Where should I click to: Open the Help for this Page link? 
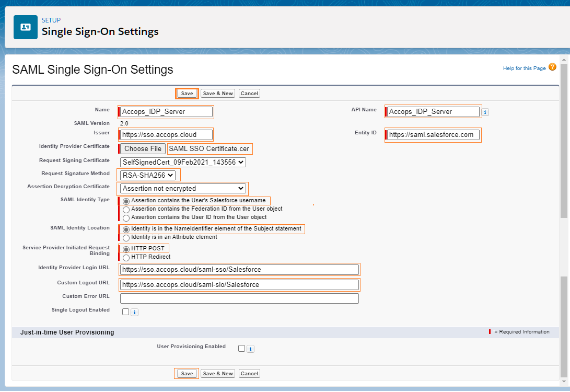(x=524, y=68)
